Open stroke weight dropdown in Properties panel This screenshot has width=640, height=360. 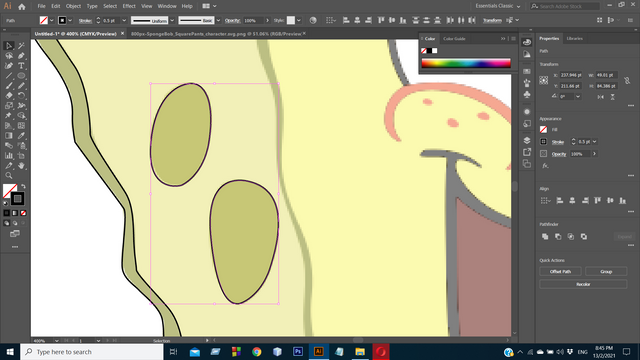(x=594, y=142)
